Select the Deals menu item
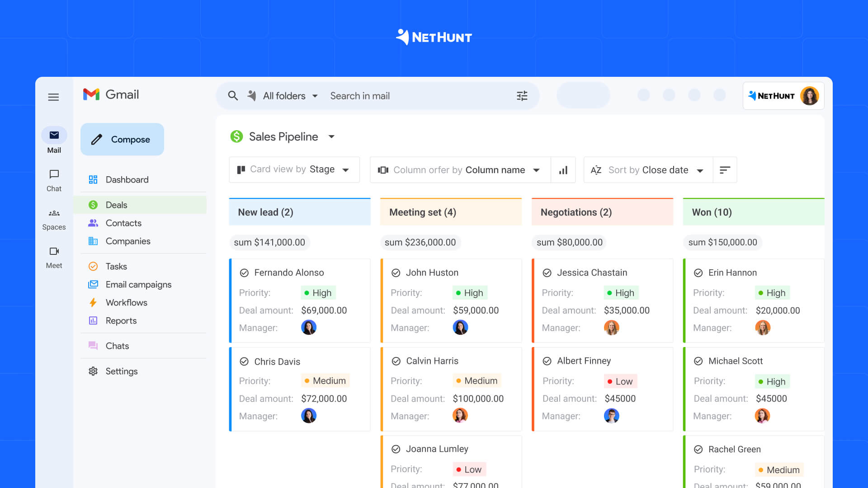Screen dimensions: 868x488 point(116,204)
